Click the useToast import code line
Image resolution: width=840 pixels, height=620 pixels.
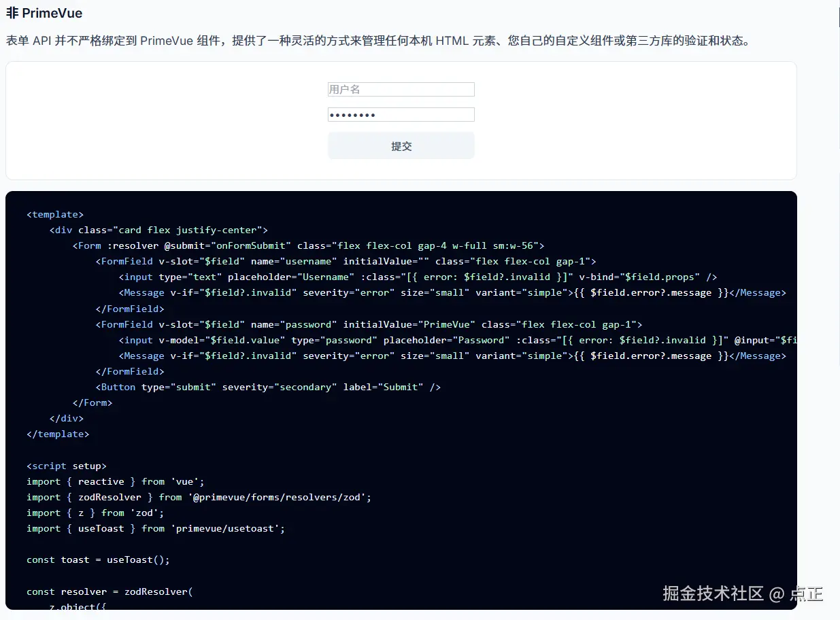coord(156,528)
